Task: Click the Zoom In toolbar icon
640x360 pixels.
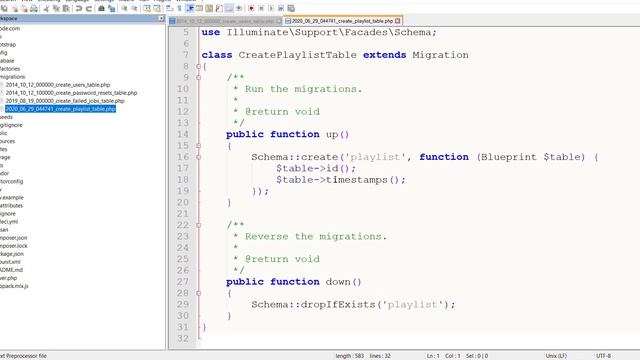Action: [x=124, y=8]
